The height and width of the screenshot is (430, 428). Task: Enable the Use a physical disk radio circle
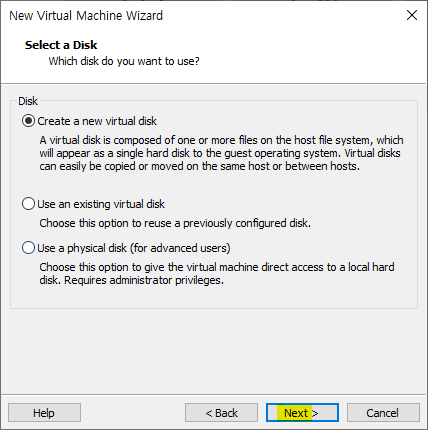pyautogui.click(x=28, y=248)
